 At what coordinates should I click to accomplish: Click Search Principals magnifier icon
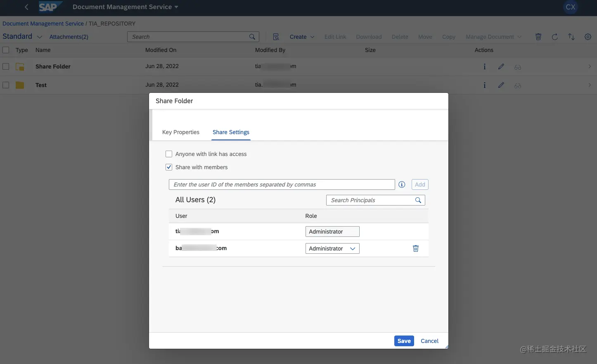tap(418, 200)
